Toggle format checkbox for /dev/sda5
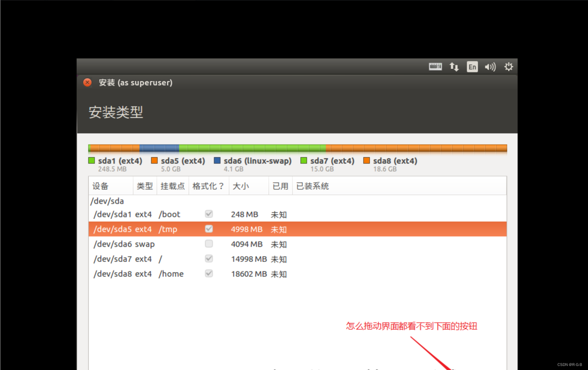588x370 pixels. point(209,229)
